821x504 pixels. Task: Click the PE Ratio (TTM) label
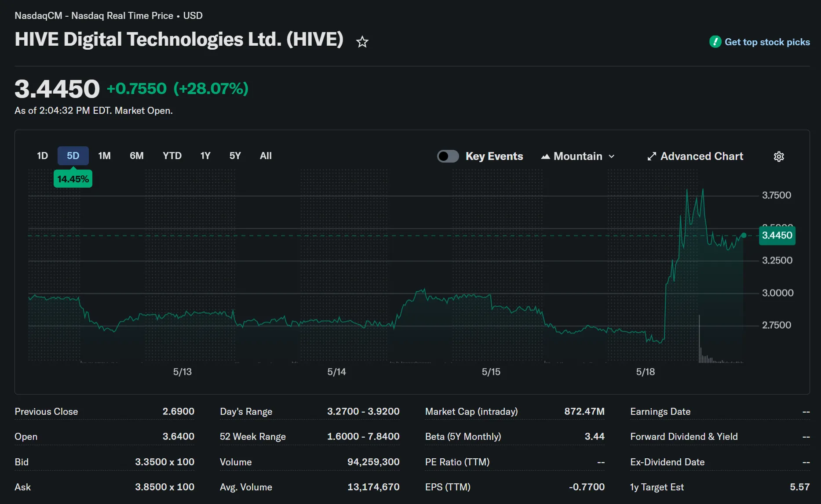(457, 462)
